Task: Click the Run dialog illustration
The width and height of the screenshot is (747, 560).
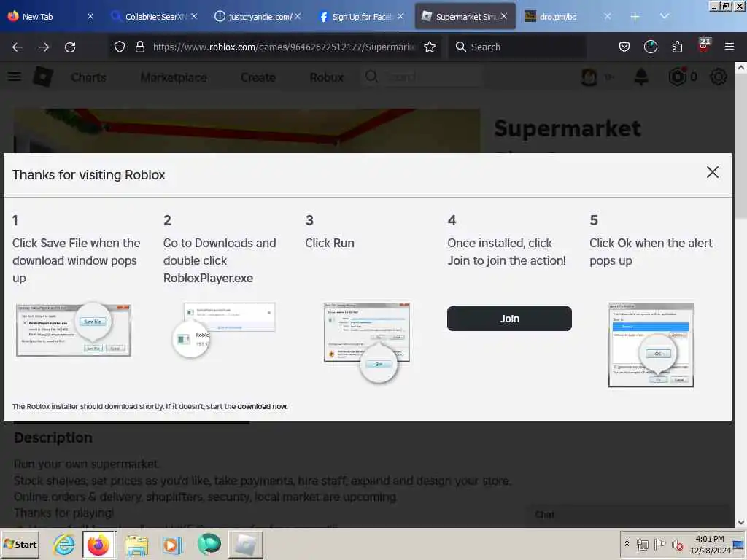Action: coord(366,342)
